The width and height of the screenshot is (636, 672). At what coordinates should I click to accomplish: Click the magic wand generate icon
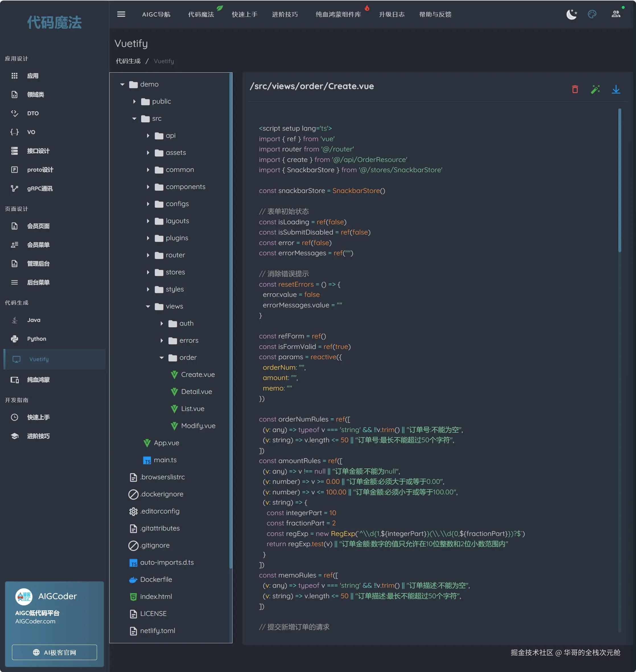[x=595, y=89]
